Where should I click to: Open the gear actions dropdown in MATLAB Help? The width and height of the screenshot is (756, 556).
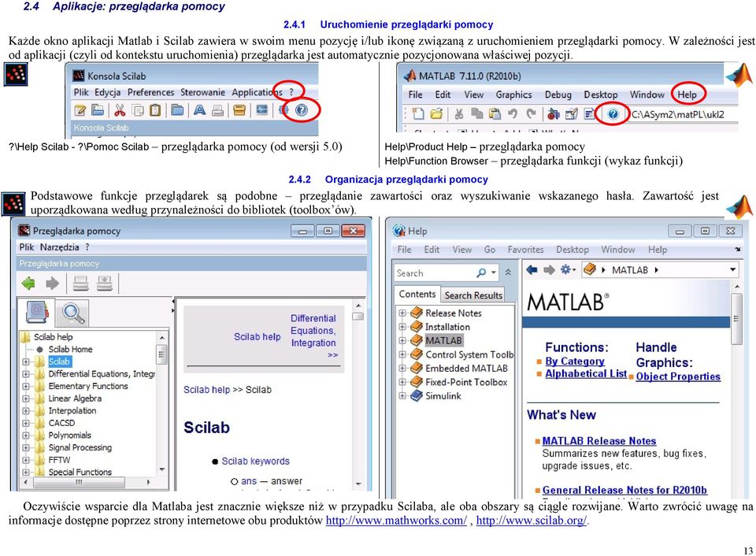pos(568,269)
